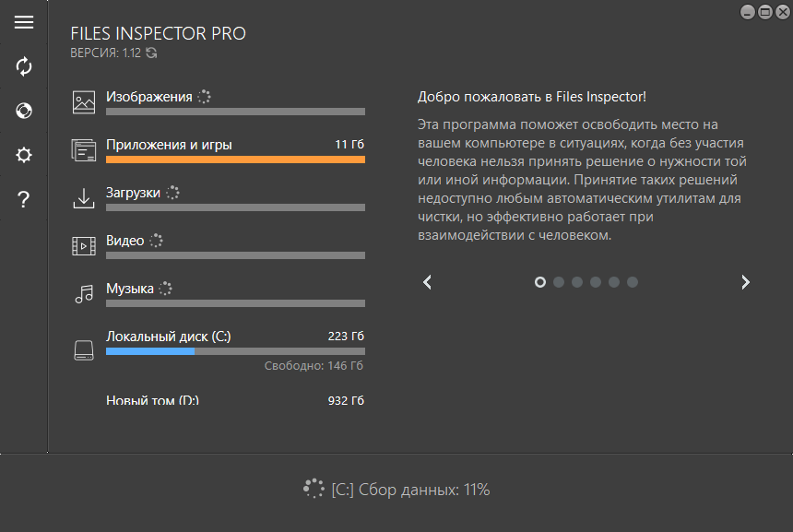
Task: Open the Локальный диск (C:) entry
Action: (x=169, y=337)
